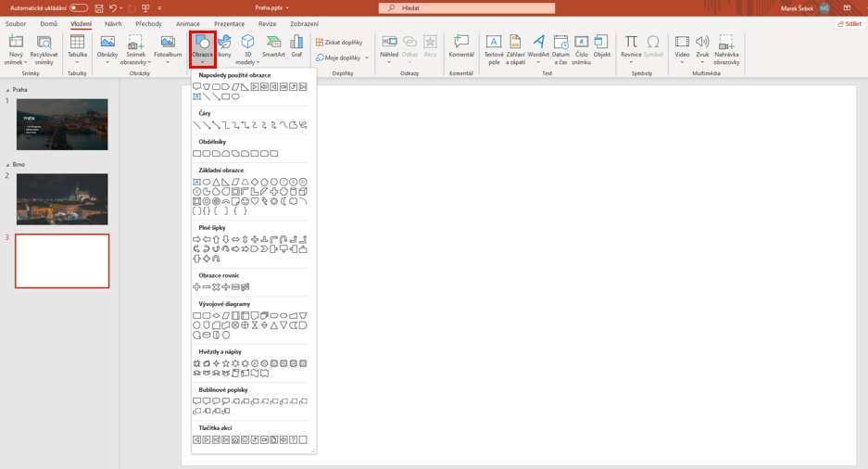Open the Rovnice equation button
The height and width of the screenshot is (469, 868).
coord(631,49)
